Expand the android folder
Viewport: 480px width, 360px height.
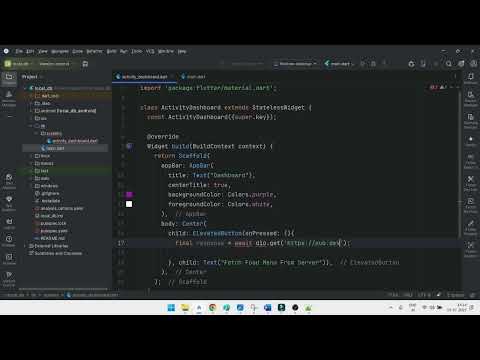(31, 111)
